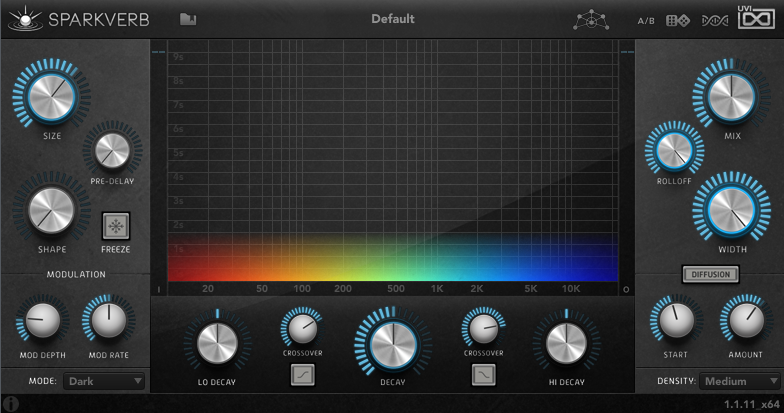The height and width of the screenshot is (413, 784).
Task: Click the Mix knob
Action: click(732, 96)
